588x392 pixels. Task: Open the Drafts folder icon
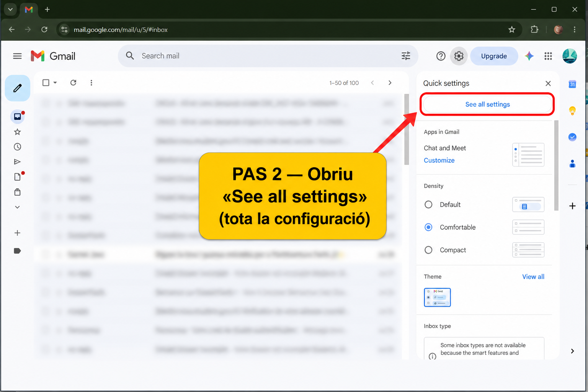(x=18, y=176)
